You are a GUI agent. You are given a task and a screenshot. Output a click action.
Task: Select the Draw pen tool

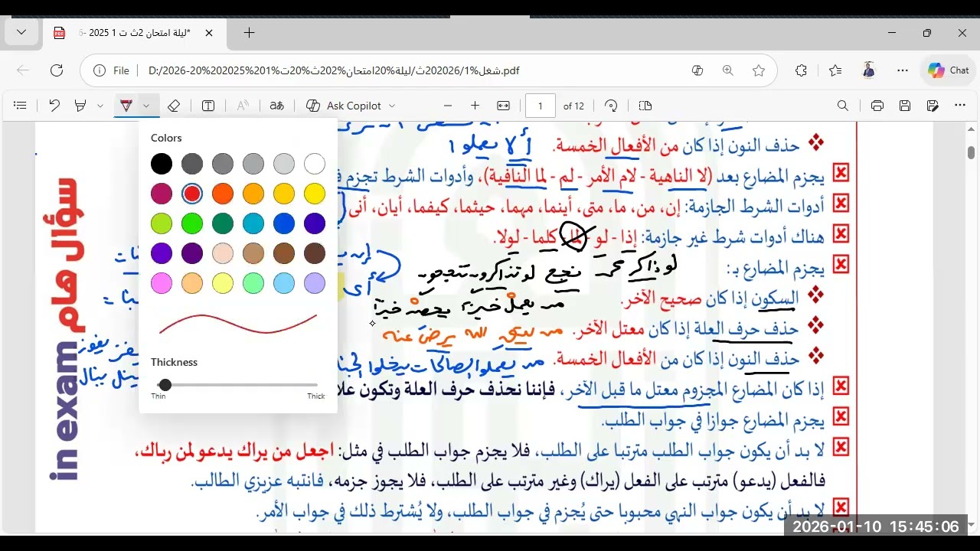126,106
